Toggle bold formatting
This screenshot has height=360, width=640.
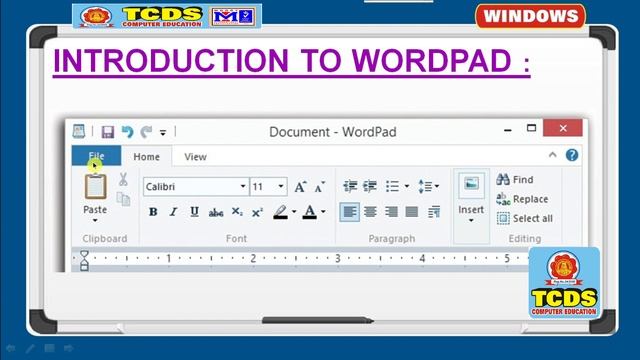click(153, 212)
